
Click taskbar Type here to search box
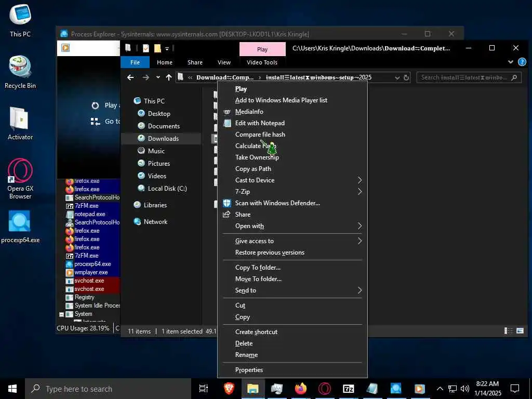[108, 389]
